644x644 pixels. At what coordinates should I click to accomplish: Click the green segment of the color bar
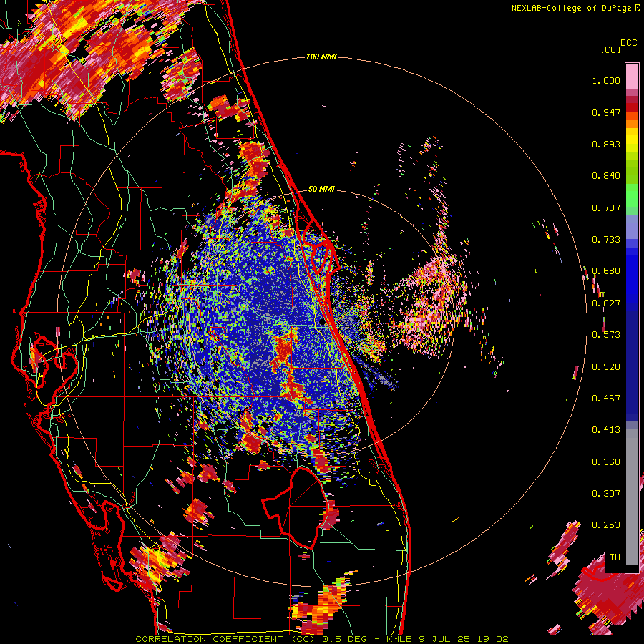632,197
